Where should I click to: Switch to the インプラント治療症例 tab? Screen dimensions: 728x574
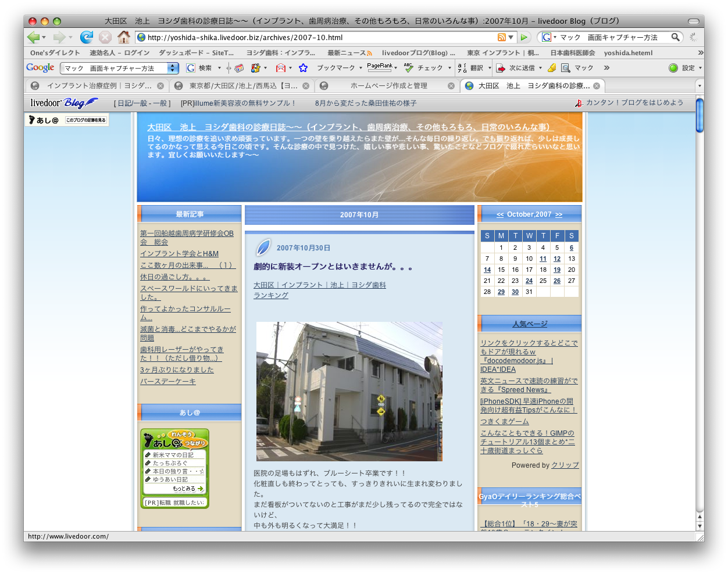98,85
